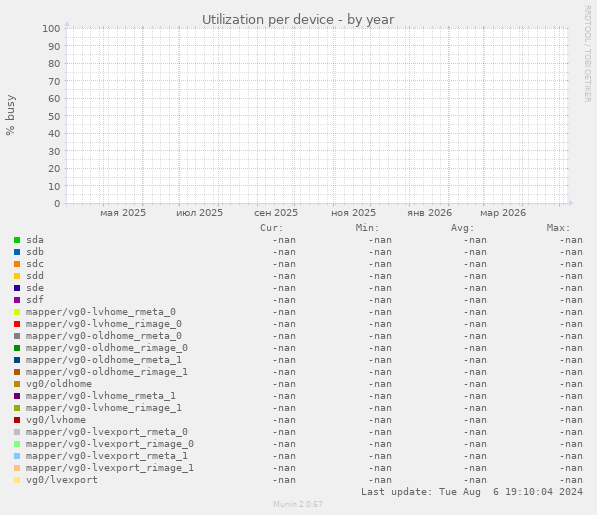Select the chart title 'Utilization per device - by year'

[x=298, y=20]
